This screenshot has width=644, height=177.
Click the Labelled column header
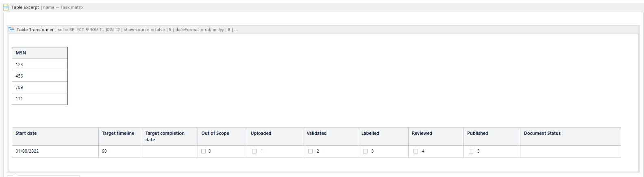(x=383, y=137)
